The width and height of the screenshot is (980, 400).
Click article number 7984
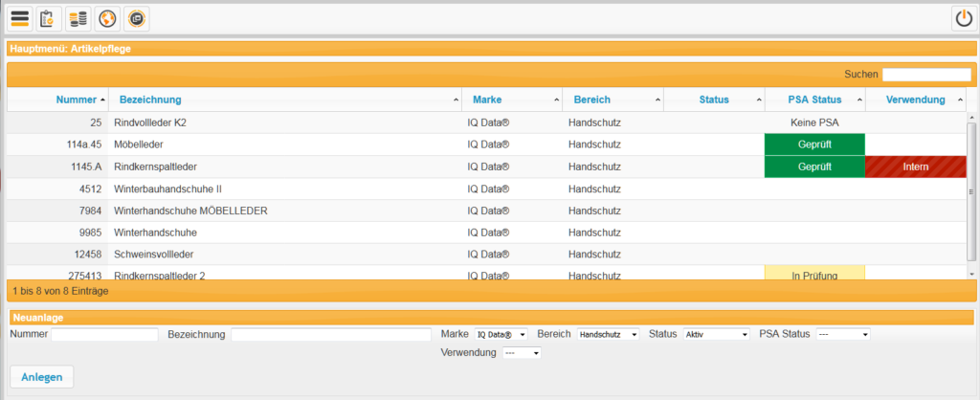coord(91,211)
